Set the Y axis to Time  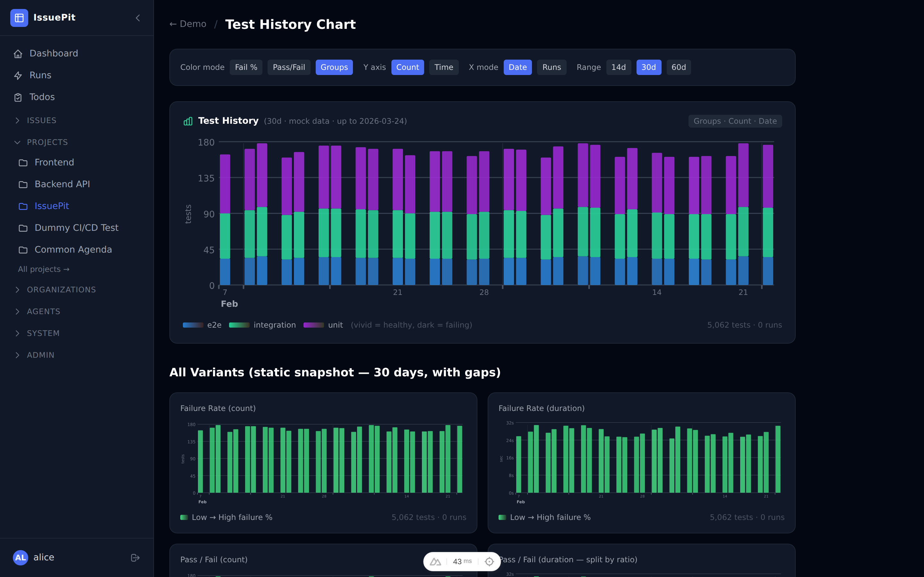coord(444,67)
